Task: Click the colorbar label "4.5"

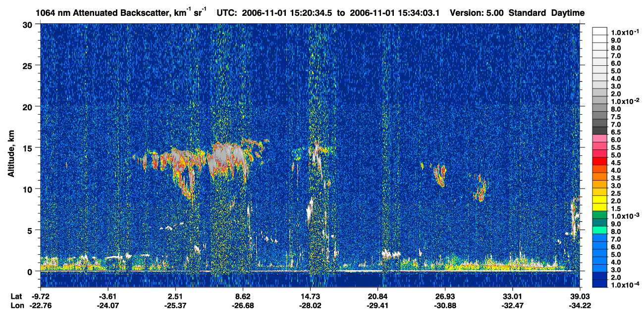Action: [x=616, y=163]
